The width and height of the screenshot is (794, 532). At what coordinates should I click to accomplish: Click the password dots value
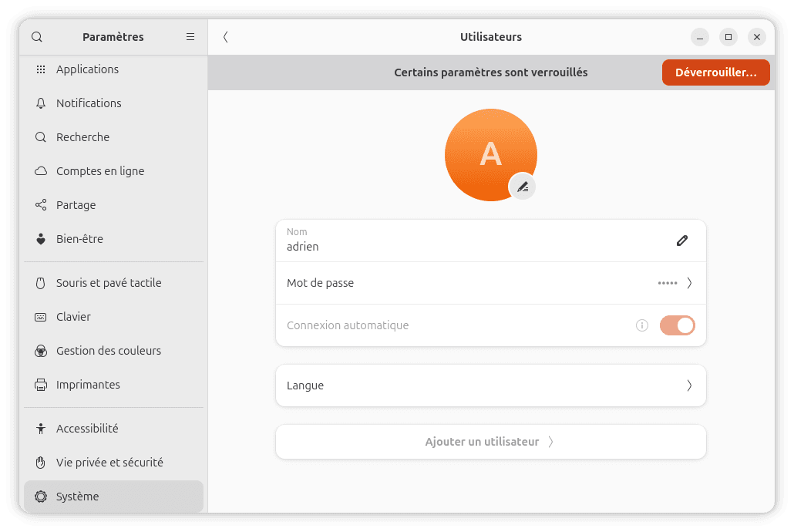point(668,283)
